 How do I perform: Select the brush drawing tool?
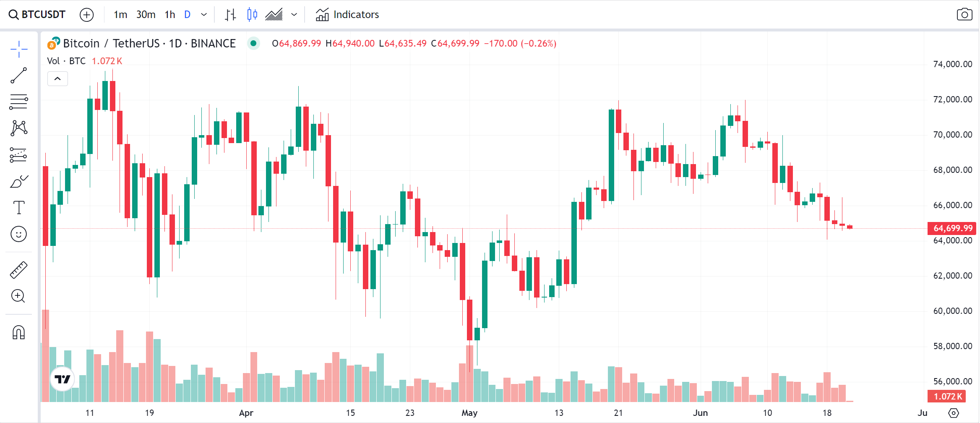(x=19, y=182)
